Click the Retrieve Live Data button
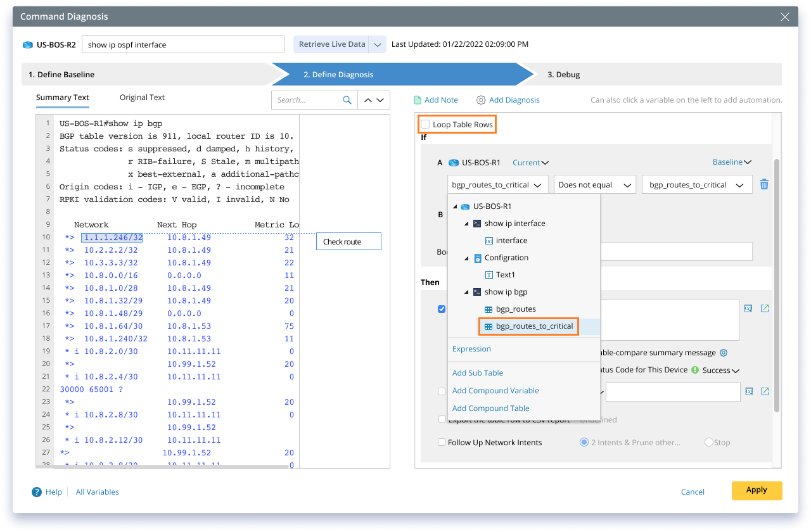The width and height of the screenshot is (811, 532). [332, 44]
